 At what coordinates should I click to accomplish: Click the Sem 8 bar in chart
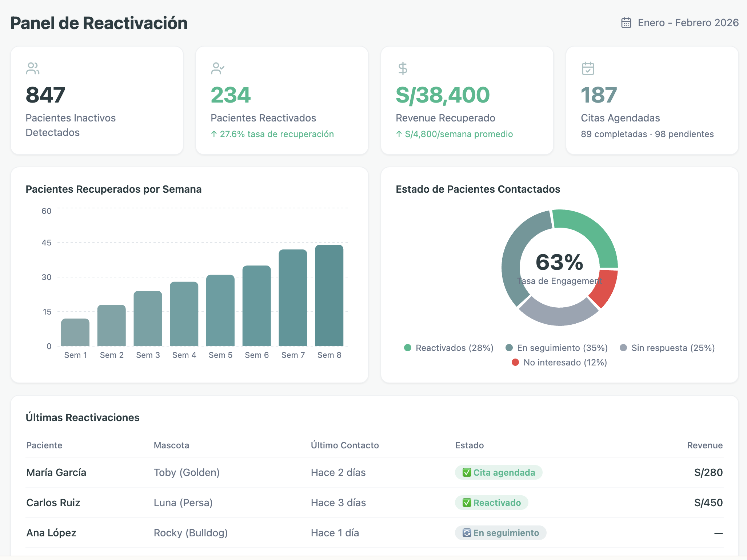pos(329,295)
